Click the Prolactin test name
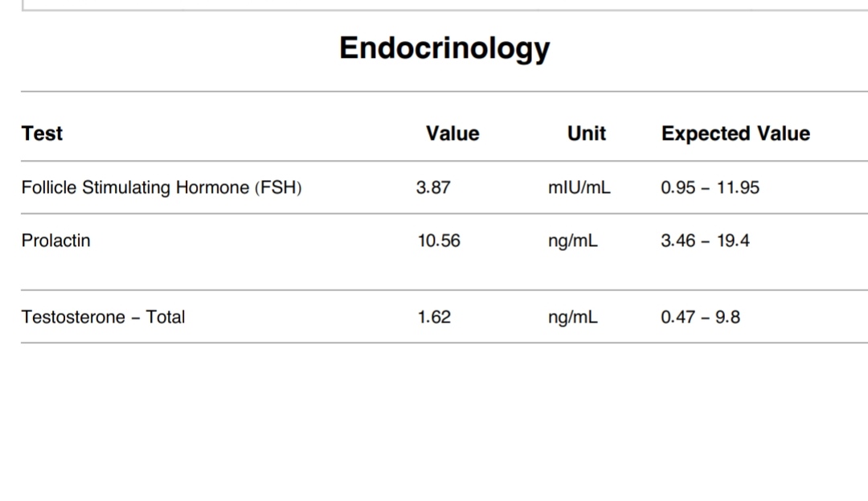868x501 pixels. coord(56,240)
